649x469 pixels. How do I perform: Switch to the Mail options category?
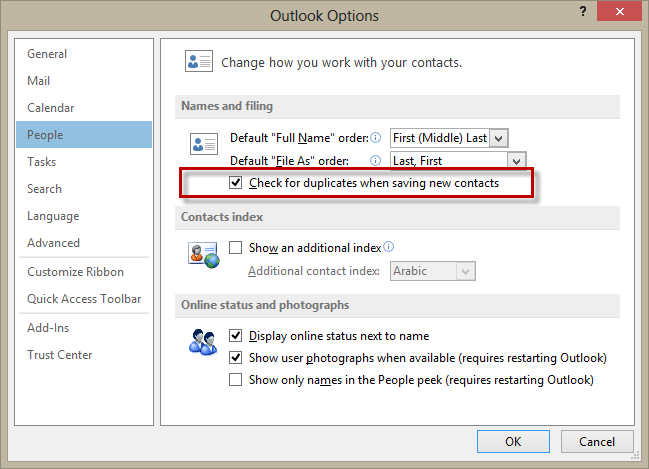click(39, 81)
